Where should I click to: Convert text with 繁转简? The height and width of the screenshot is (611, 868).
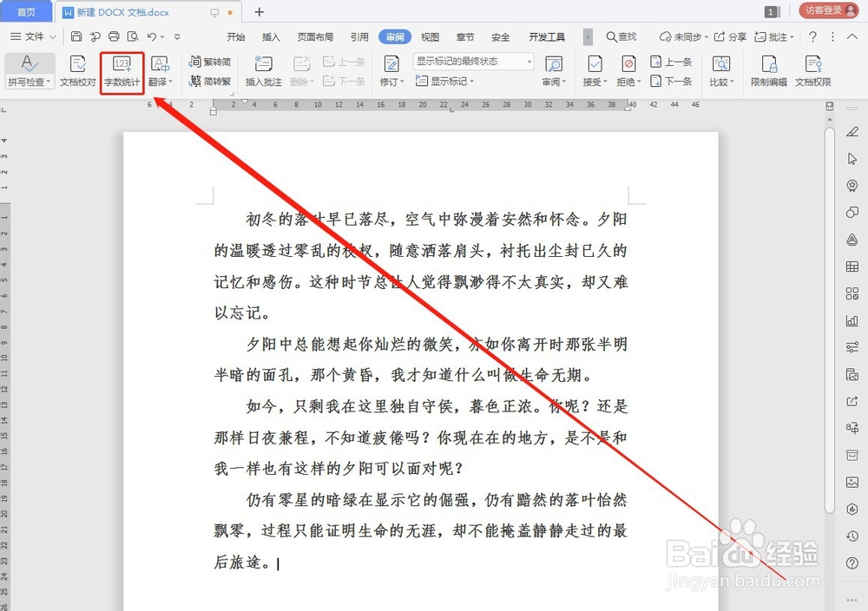(211, 62)
